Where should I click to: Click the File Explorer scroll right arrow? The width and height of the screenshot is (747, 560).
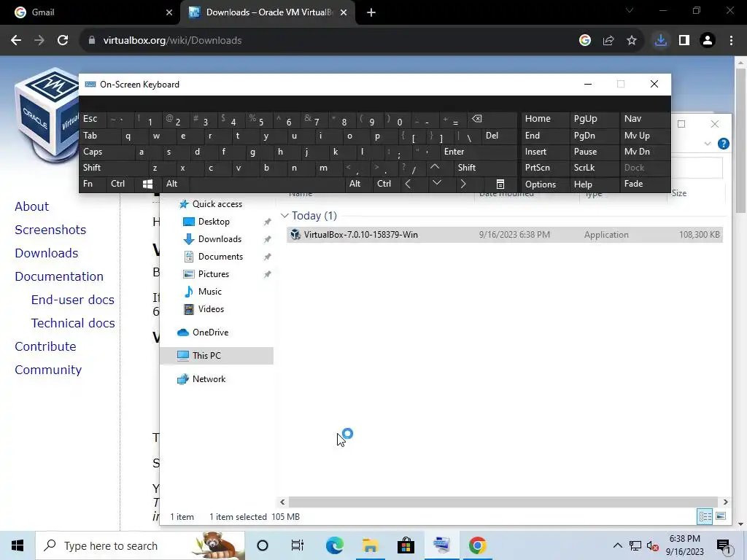(x=726, y=502)
